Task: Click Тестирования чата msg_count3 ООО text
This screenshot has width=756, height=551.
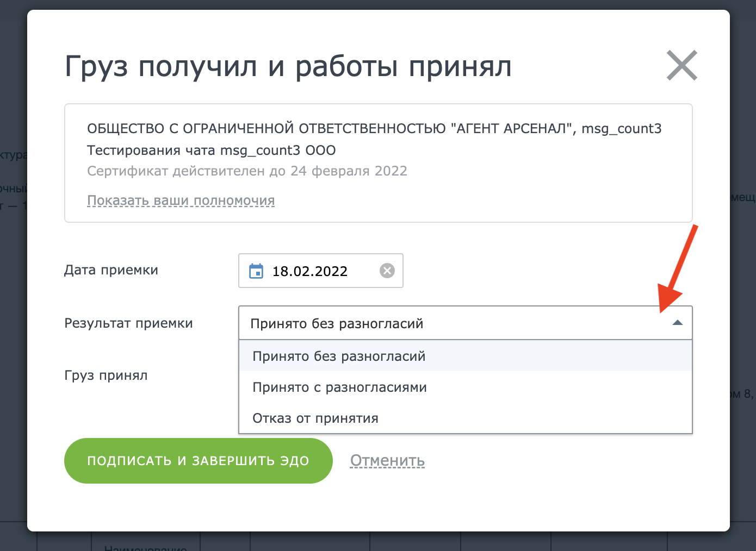Action: click(212, 151)
